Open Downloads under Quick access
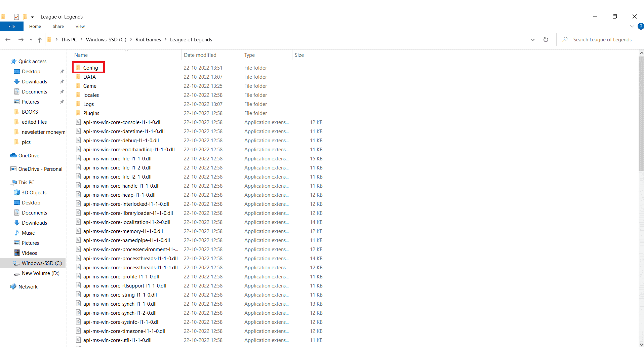The image size is (644, 347). pos(34,82)
